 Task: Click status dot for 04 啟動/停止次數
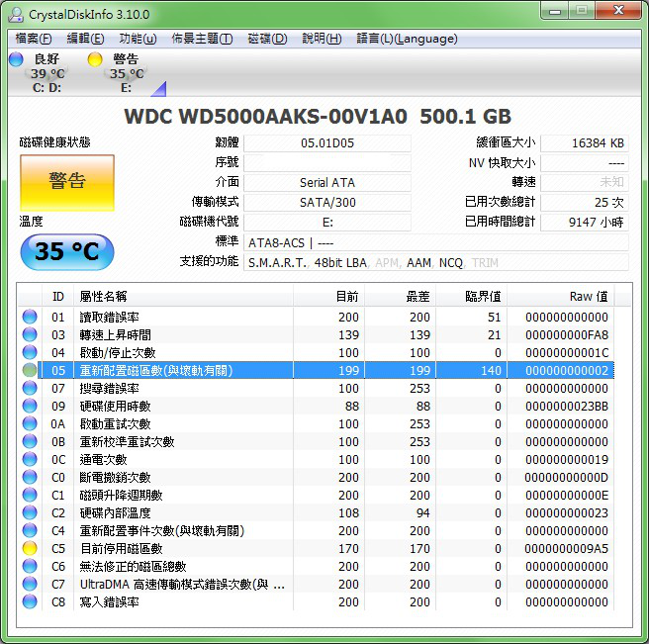coord(30,352)
